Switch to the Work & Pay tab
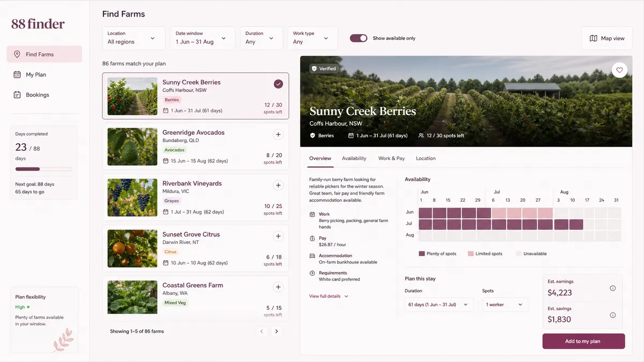This screenshot has height=362, width=644. (391, 158)
